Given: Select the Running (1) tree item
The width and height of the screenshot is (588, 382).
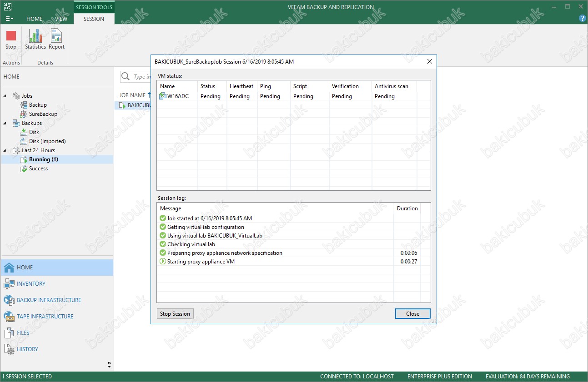Looking at the screenshot, I should click(57, 159).
